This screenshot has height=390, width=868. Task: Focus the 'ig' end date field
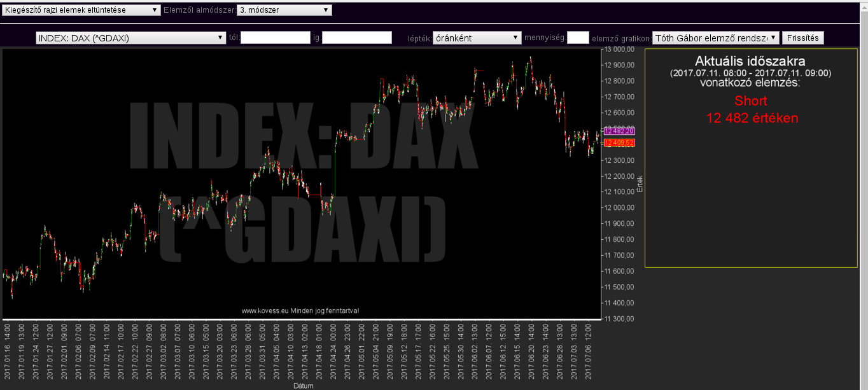(356, 38)
